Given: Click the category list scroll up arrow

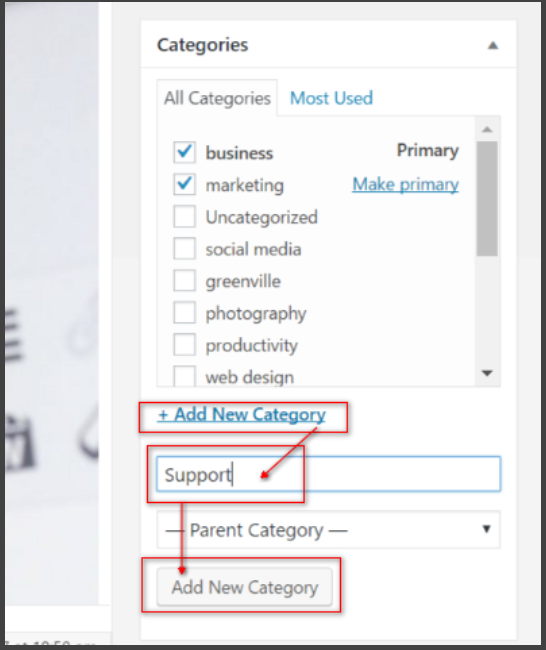Looking at the screenshot, I should pos(487,130).
